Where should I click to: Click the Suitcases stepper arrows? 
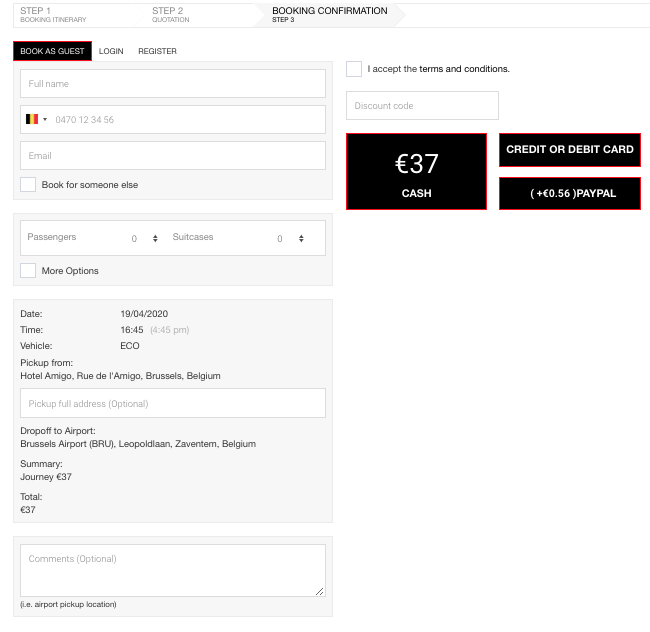(x=301, y=238)
